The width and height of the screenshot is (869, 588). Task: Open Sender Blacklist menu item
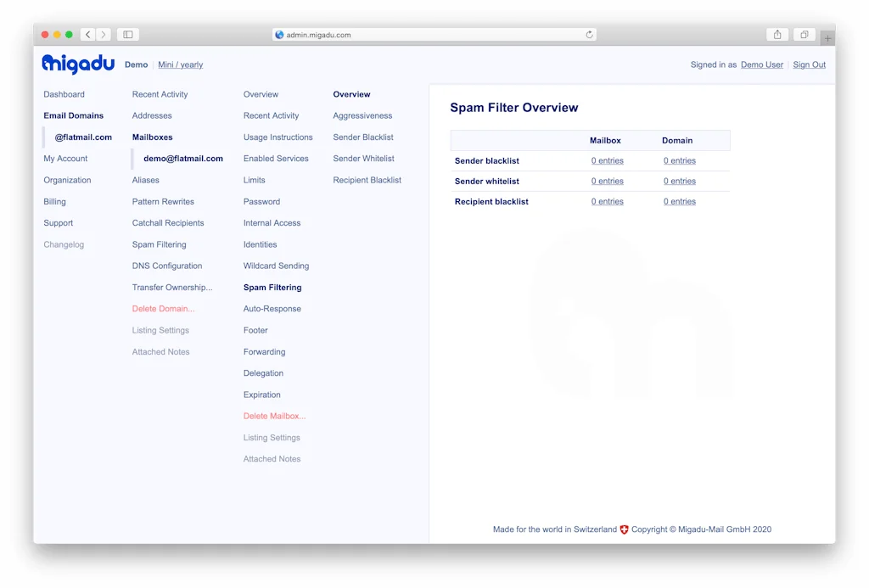(x=363, y=137)
